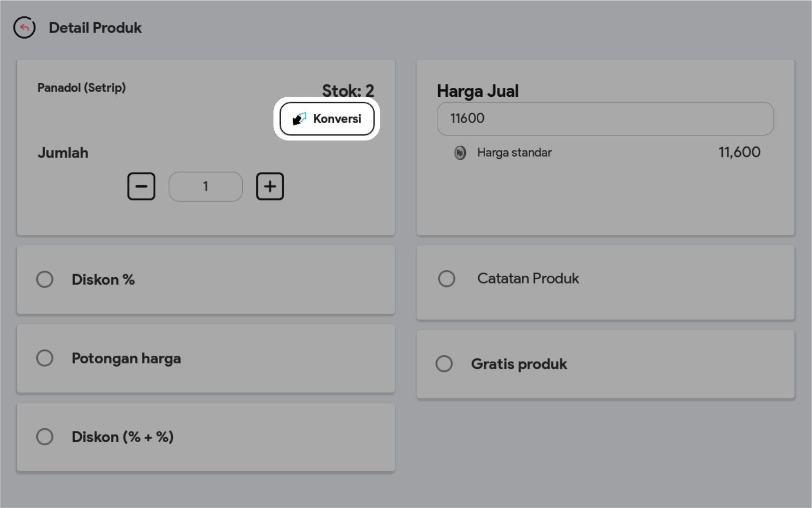
Task: Select the Harga standar label
Action: [x=514, y=153]
